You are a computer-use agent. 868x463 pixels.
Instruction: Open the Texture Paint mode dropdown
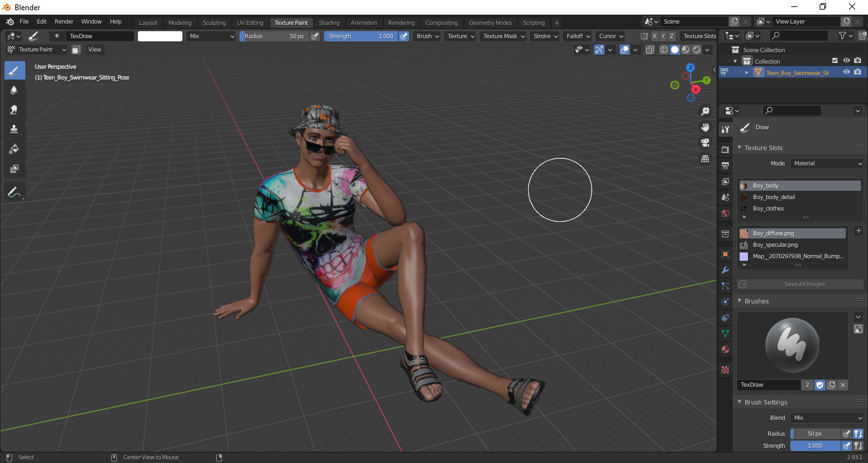(37, 50)
